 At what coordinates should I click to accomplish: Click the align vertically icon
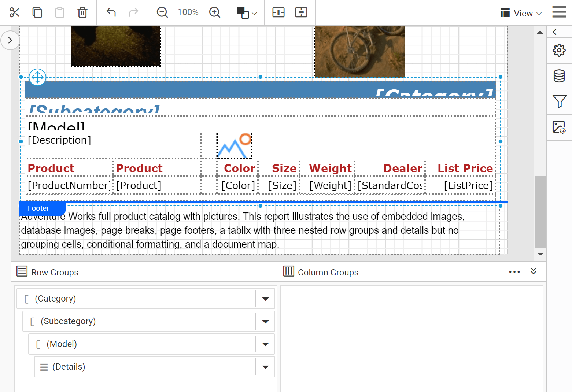(301, 12)
